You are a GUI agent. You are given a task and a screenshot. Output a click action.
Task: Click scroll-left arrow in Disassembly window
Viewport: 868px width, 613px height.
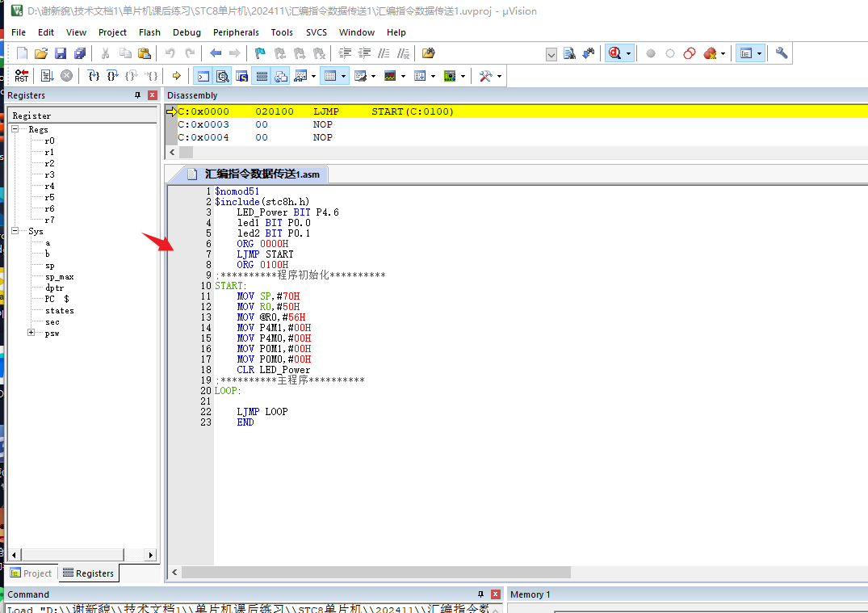click(x=172, y=152)
